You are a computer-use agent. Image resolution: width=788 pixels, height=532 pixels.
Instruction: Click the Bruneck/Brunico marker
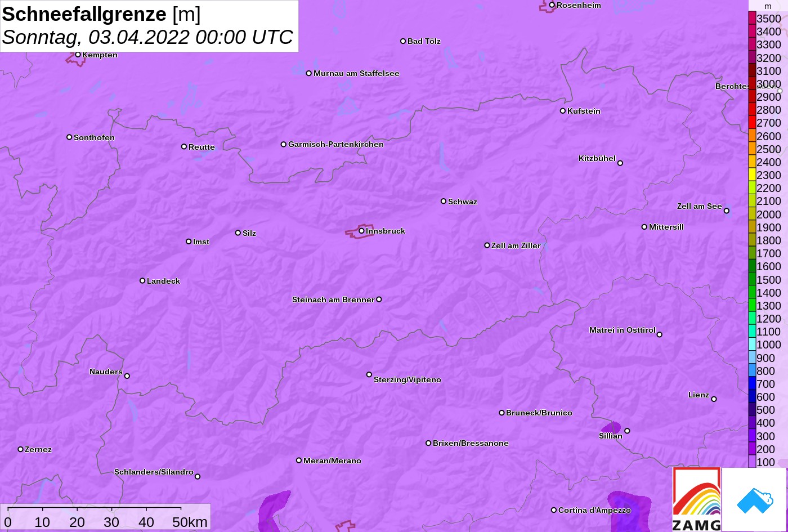pyautogui.click(x=502, y=413)
